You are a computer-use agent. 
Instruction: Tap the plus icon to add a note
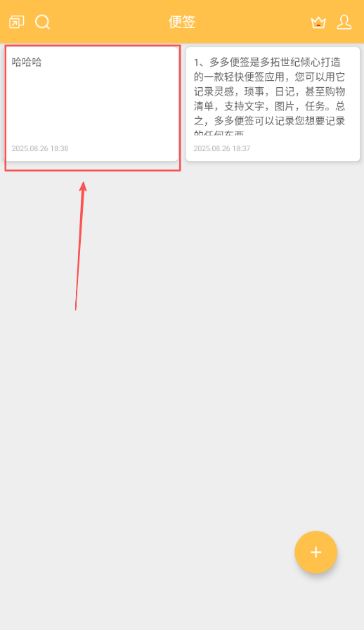(316, 552)
